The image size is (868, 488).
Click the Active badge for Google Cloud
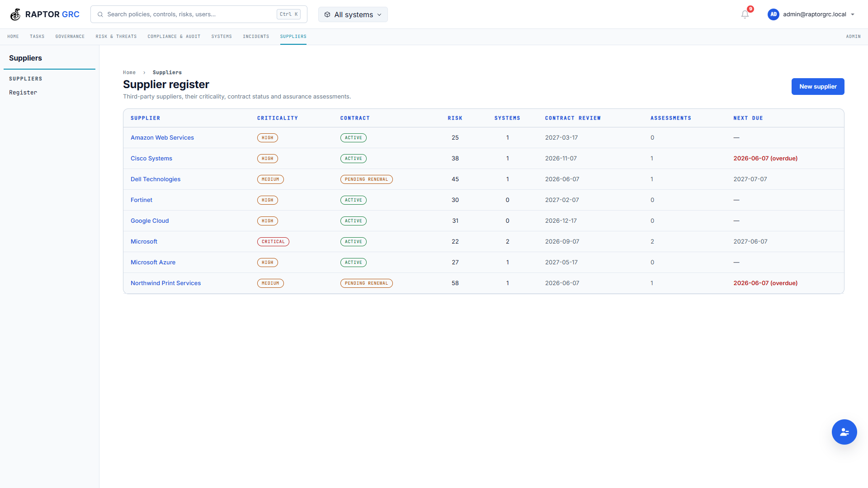(x=354, y=221)
